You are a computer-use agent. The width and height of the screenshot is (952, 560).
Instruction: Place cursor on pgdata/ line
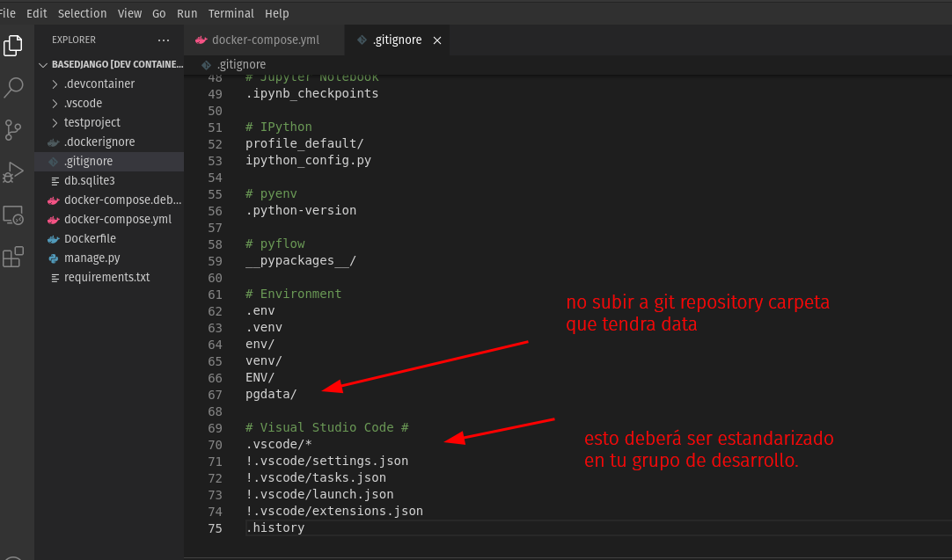pyautogui.click(x=271, y=395)
